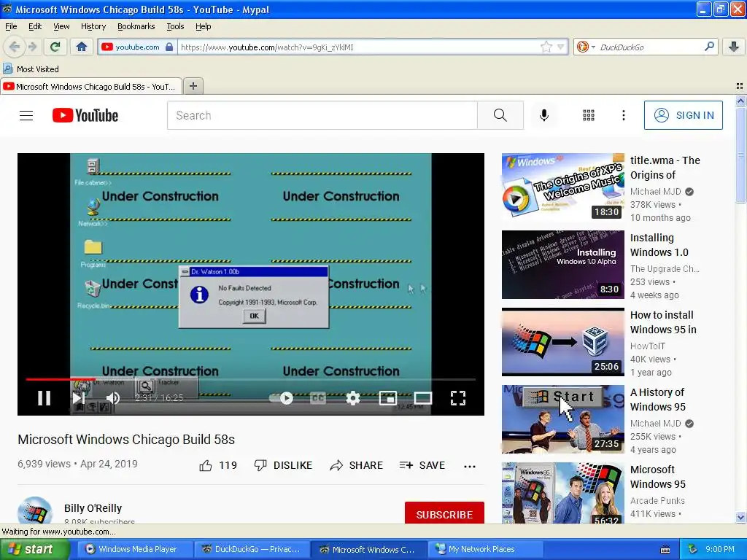The height and width of the screenshot is (560, 747).
Task: Open the list all tabs button
Action: coord(740,86)
